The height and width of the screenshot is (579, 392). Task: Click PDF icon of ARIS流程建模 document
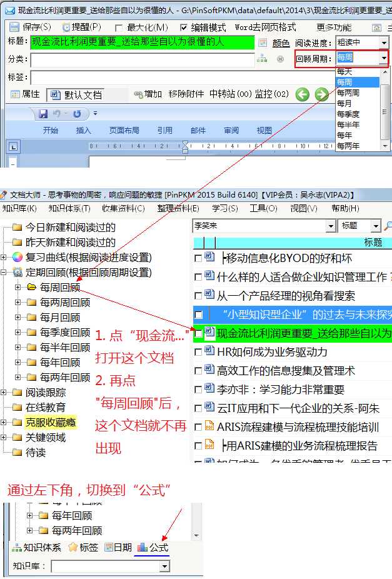point(209,425)
